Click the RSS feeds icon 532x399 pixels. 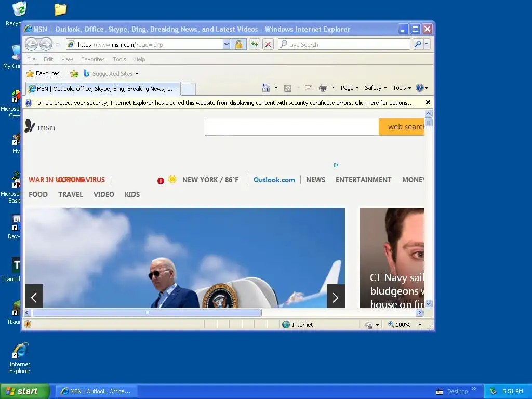[288, 88]
